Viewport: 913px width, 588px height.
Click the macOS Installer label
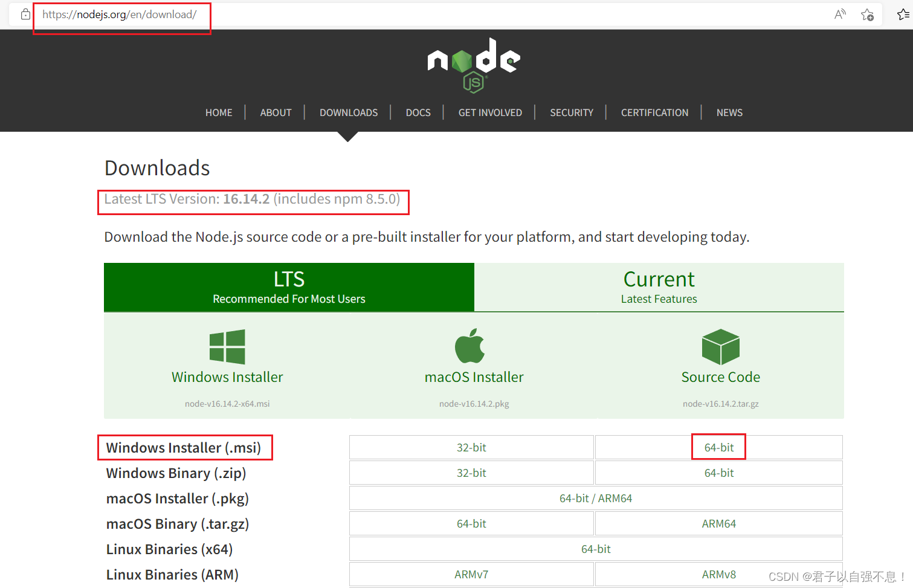474,377
